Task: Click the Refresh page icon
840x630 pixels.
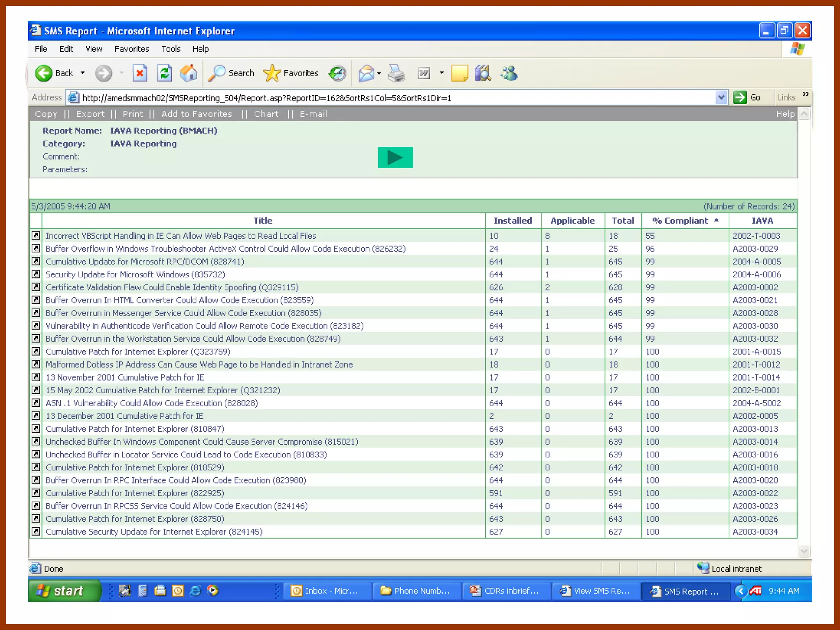Action: pos(164,73)
